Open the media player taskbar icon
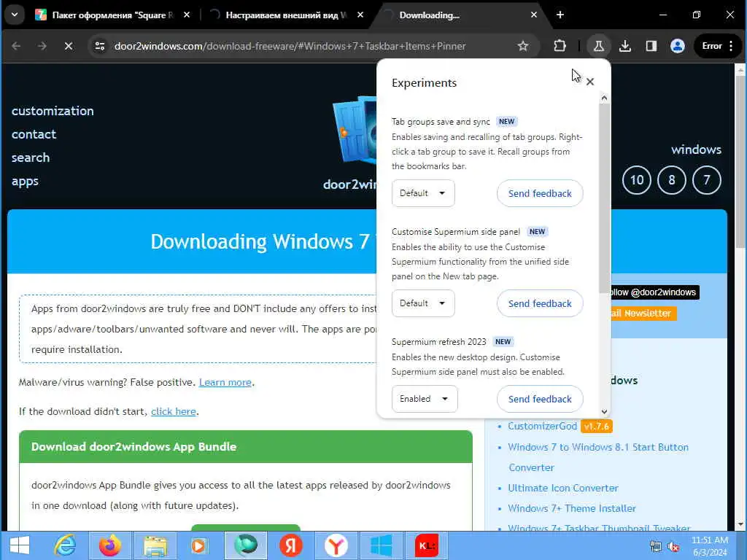 [199, 545]
